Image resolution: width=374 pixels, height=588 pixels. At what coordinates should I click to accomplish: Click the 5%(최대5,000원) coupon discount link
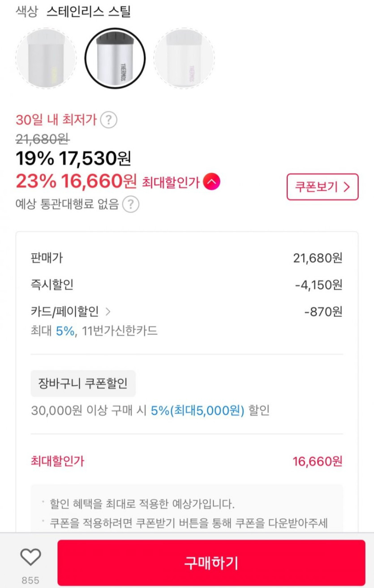[197, 411]
